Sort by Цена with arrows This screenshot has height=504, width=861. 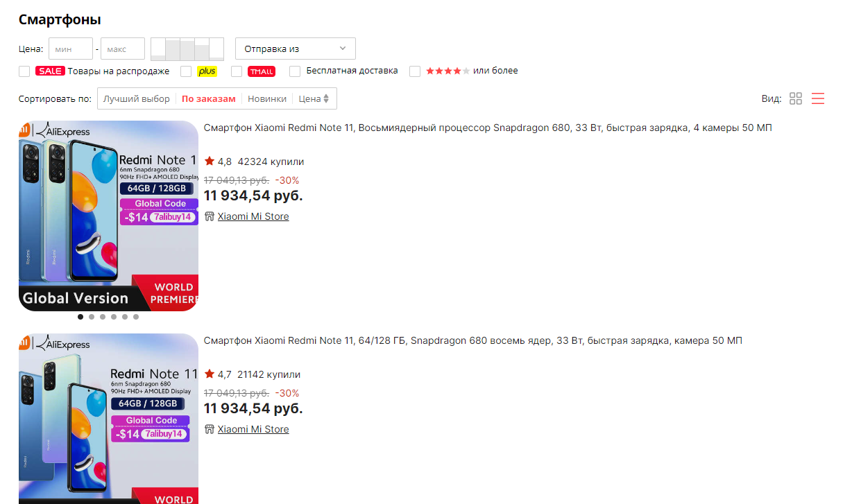point(314,98)
